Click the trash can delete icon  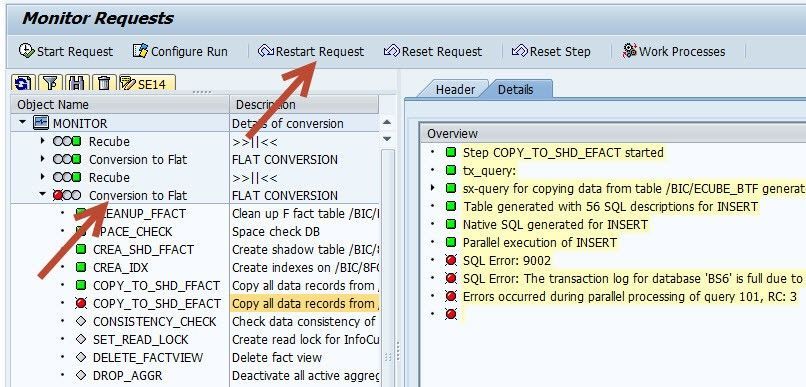click(104, 83)
